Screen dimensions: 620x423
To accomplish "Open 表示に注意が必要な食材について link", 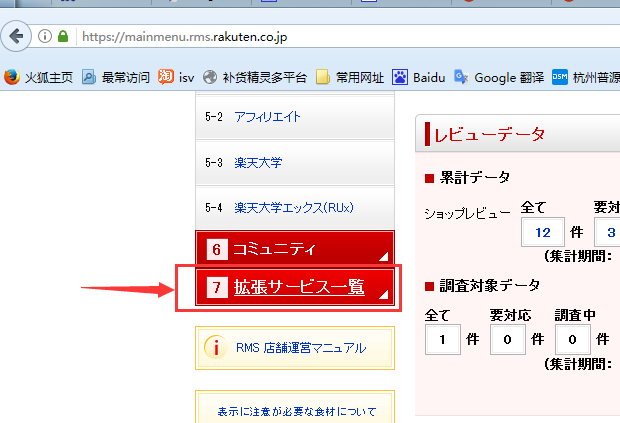I will pos(297,412).
